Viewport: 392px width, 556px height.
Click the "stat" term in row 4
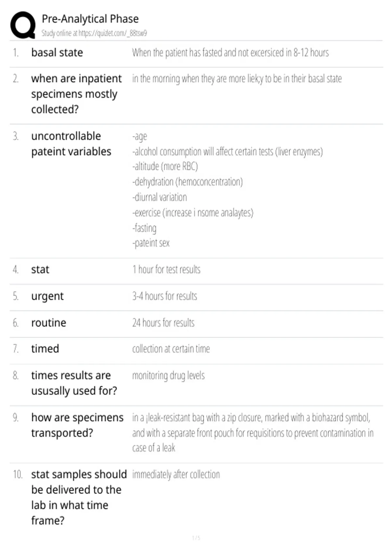pyautogui.click(x=40, y=269)
